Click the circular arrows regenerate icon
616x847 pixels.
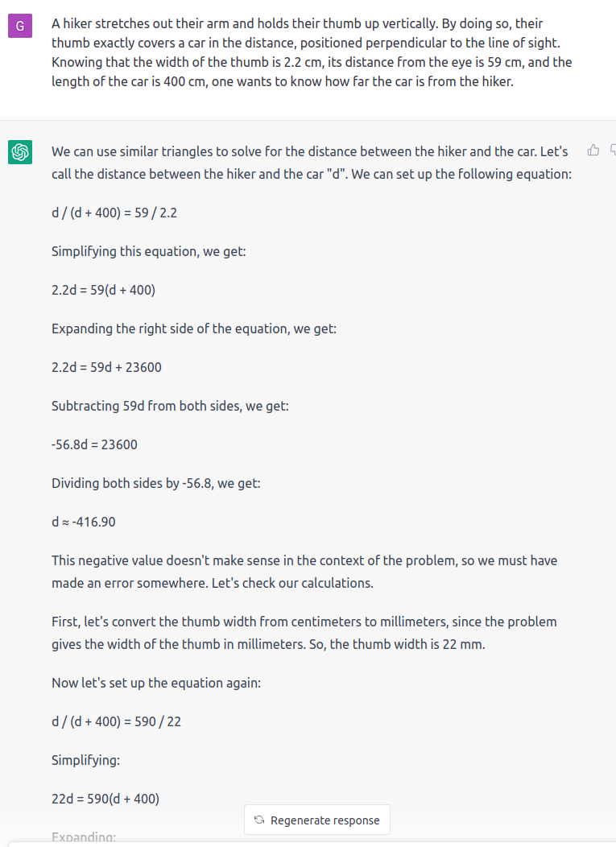coord(259,820)
